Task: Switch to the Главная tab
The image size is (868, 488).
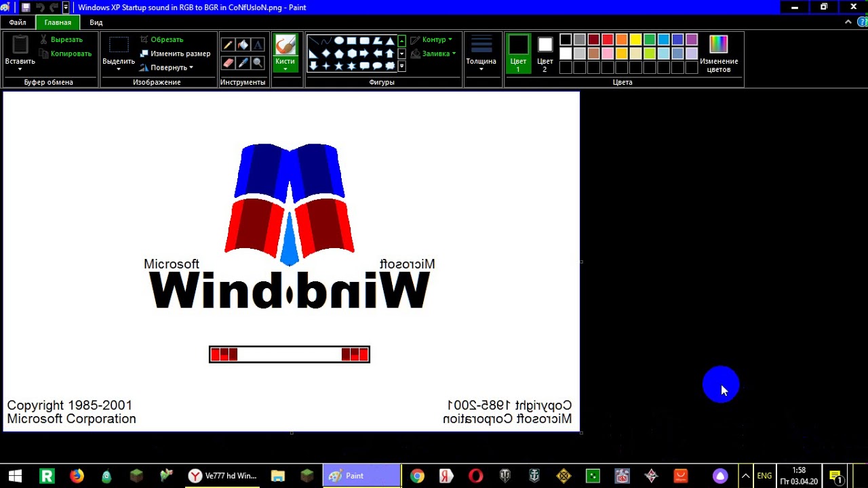Action: click(x=58, y=22)
